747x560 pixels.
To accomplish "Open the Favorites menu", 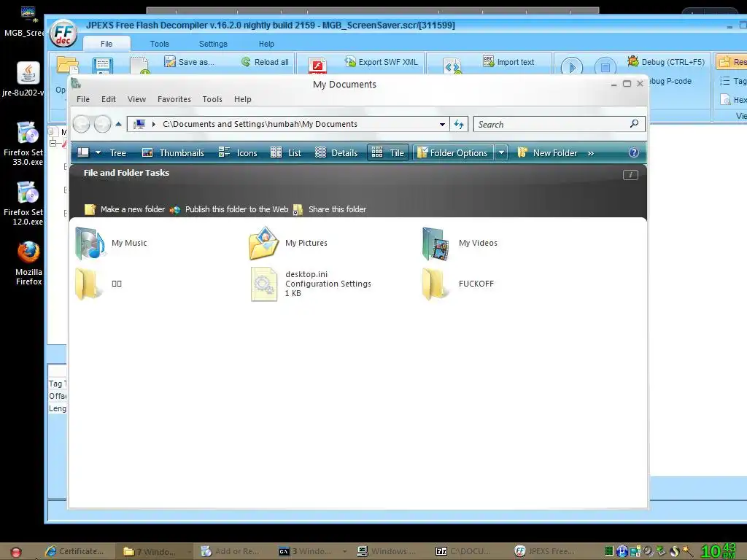I will coord(174,99).
